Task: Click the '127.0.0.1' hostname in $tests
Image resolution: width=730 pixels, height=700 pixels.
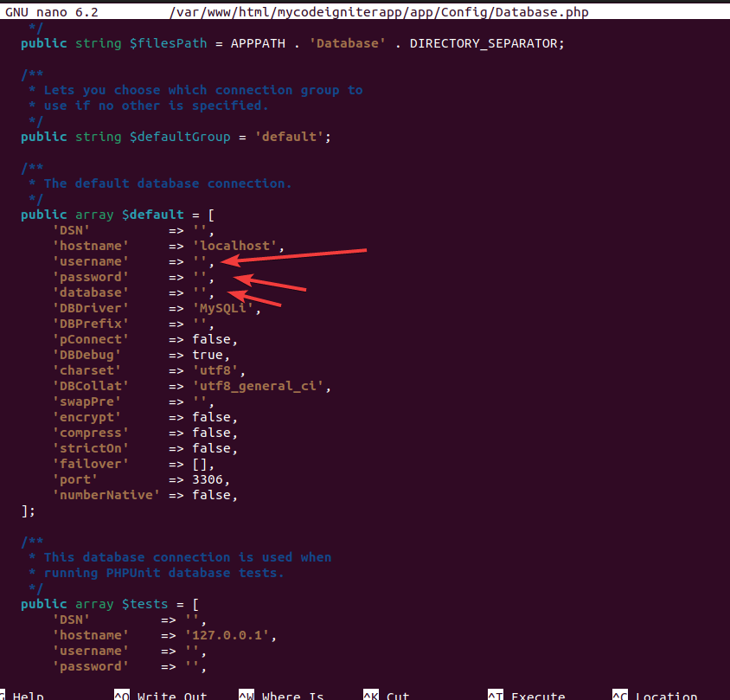Action: pyautogui.click(x=230, y=635)
